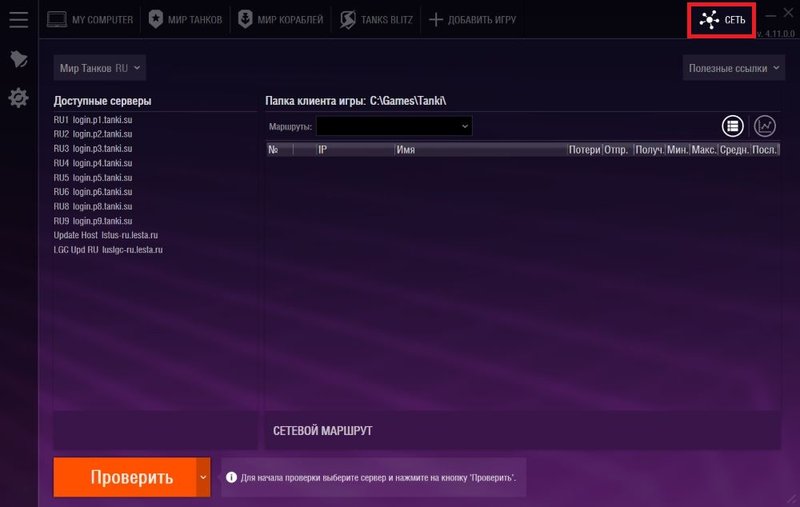Image resolution: width=800 pixels, height=507 pixels.
Task: Expand the arrow beside the Проверить button
Action: [204, 477]
